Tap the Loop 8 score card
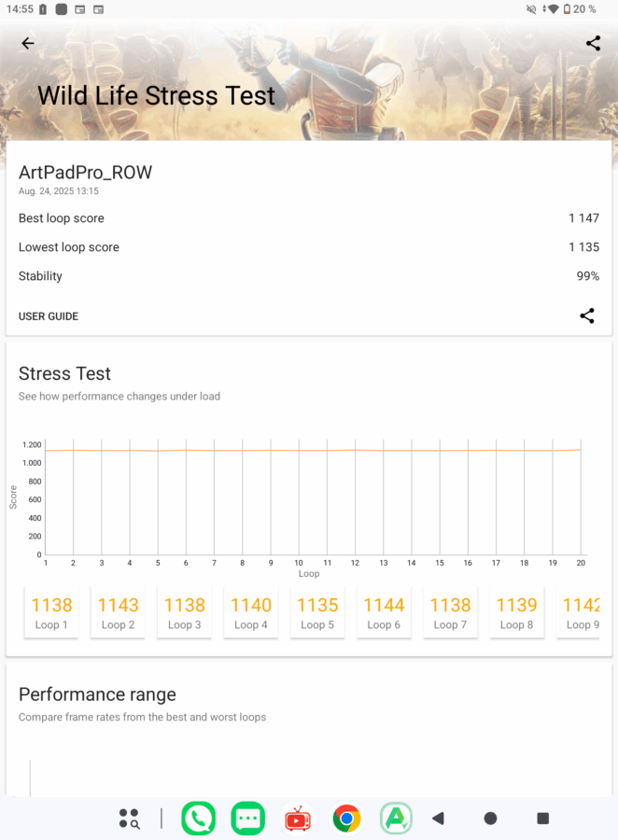 tap(517, 612)
